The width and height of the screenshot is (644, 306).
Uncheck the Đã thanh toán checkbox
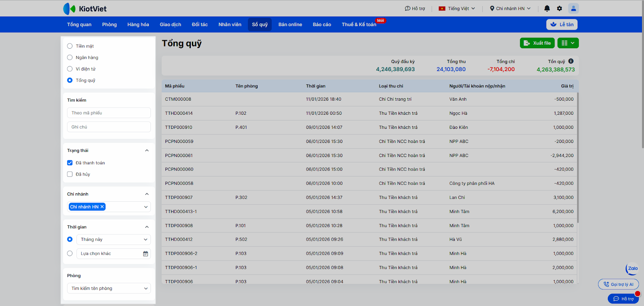[x=70, y=163]
